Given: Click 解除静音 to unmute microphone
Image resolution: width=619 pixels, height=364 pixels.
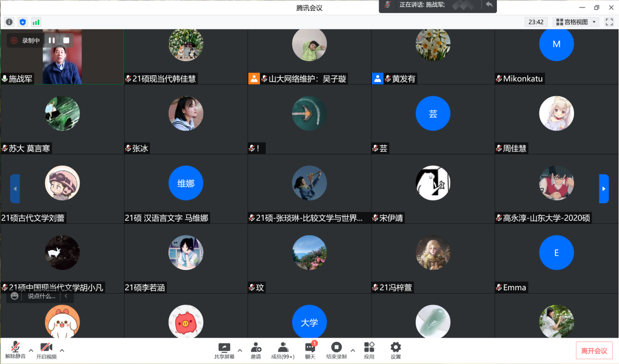Looking at the screenshot, I should coord(16,350).
